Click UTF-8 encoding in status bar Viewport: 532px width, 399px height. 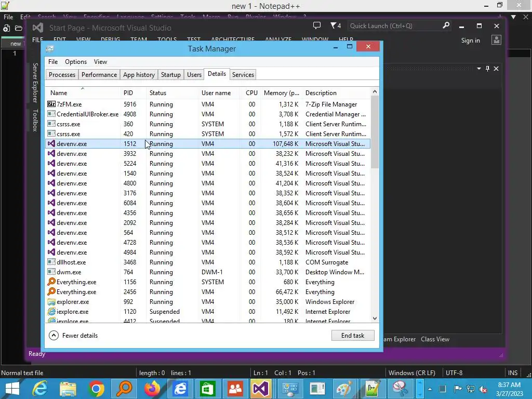pyautogui.click(x=454, y=373)
